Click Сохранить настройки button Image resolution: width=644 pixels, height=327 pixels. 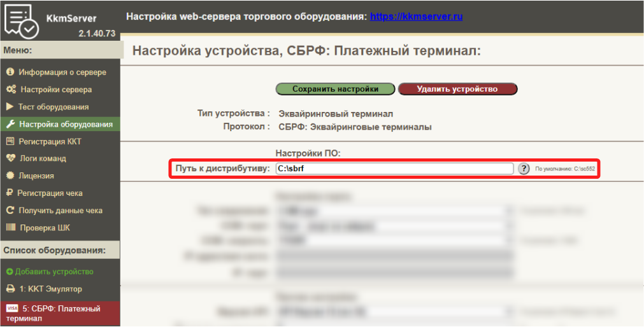[335, 89]
